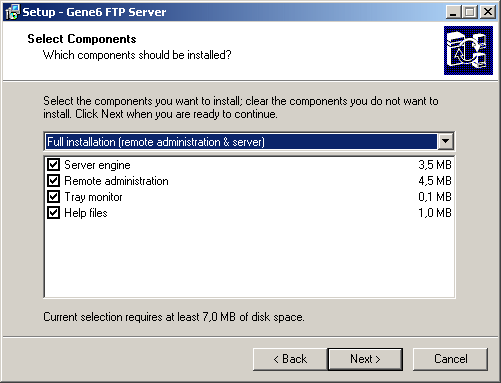This screenshot has height=383, width=501.
Task: Select the Server engine list item label
Action: click(97, 165)
